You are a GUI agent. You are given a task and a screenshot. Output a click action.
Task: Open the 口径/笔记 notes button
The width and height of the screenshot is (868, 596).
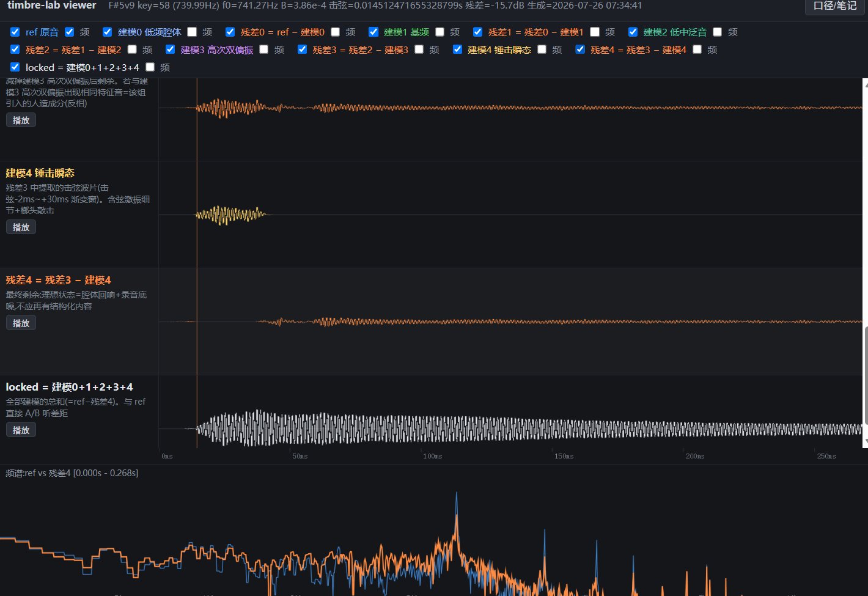click(x=835, y=6)
